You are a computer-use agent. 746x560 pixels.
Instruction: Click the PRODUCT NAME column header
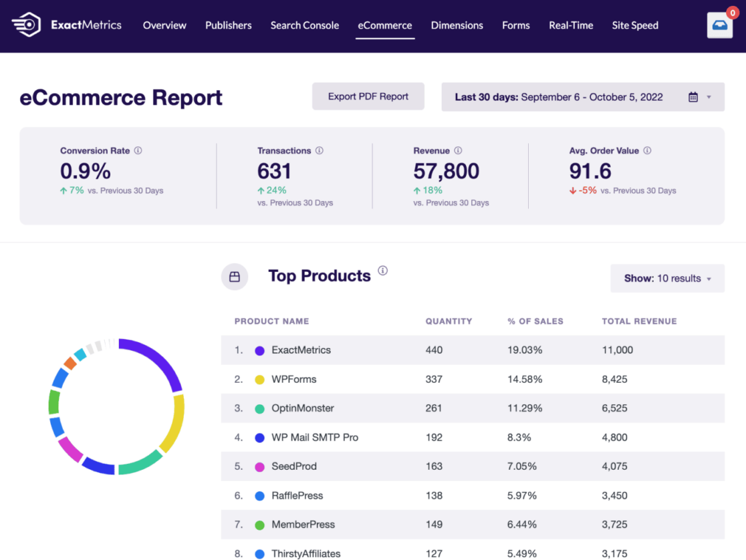[x=271, y=321]
